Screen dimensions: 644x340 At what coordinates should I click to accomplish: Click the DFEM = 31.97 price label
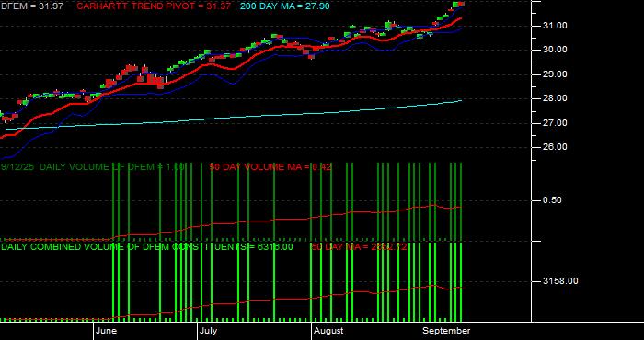tap(31, 6)
